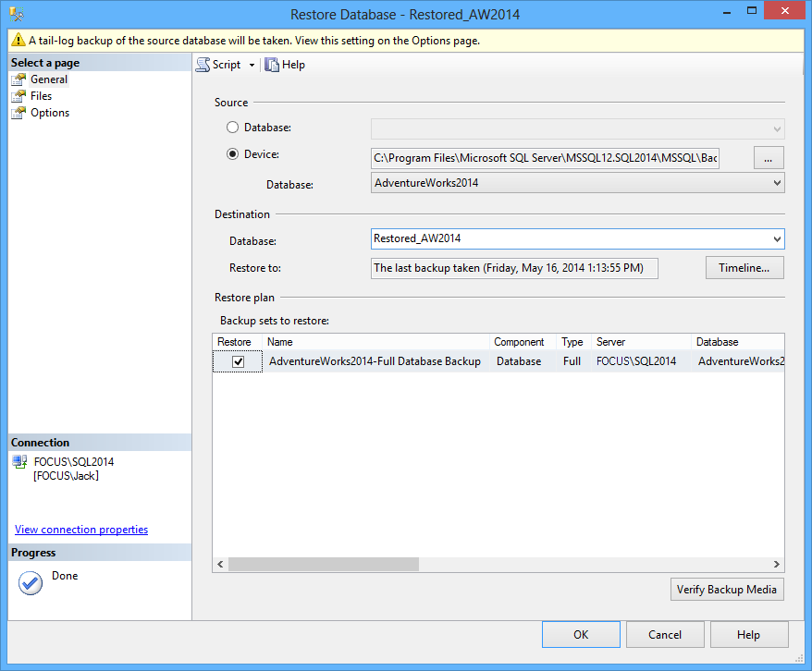Select AdventureWorks2014-Full Database Backup row name
Screen dimensions: 812x671
[x=375, y=361]
